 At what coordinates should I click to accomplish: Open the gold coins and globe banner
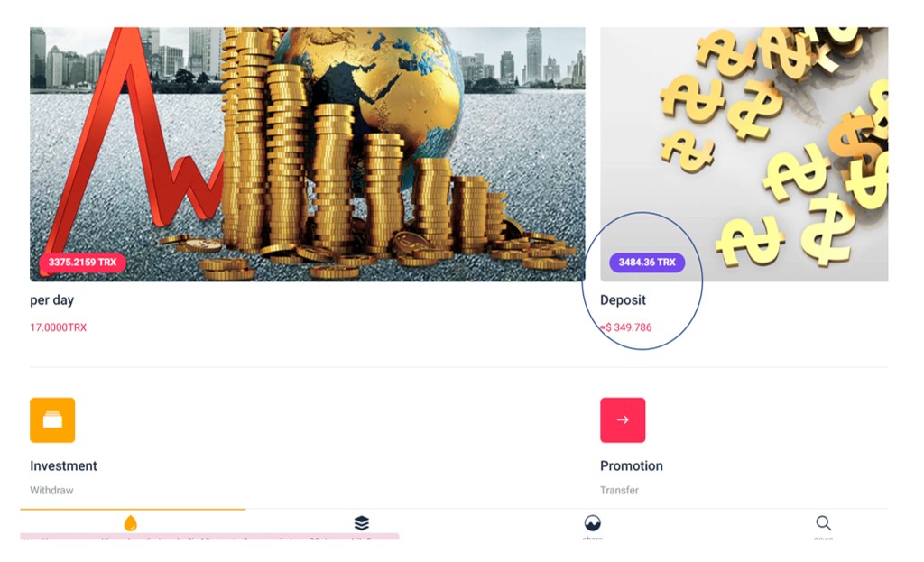click(308, 153)
